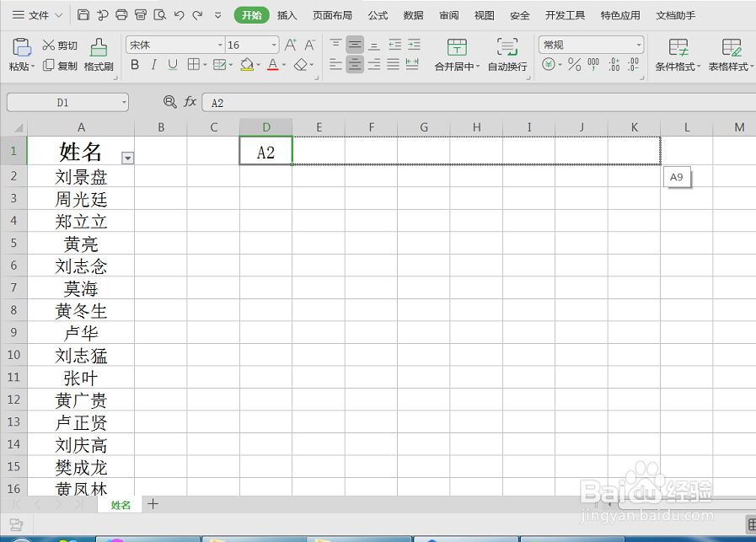Image resolution: width=756 pixels, height=542 pixels.
Task: Click the 合并居中 merge and center button
Action: (x=457, y=55)
